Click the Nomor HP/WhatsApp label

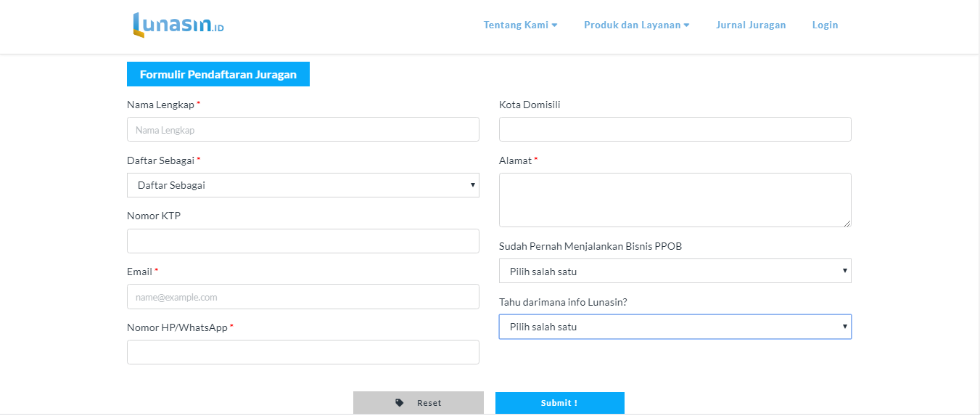[x=177, y=327]
